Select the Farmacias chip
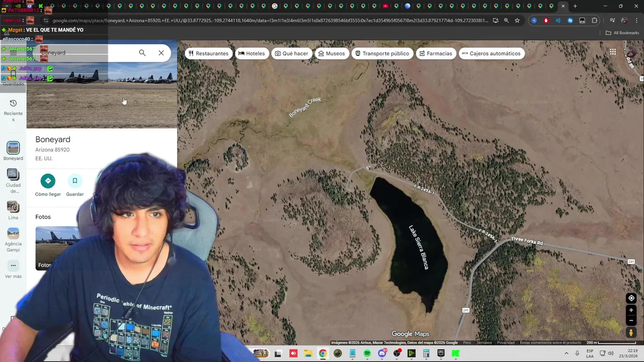Screen dimensions: 644x362 [436, 53]
